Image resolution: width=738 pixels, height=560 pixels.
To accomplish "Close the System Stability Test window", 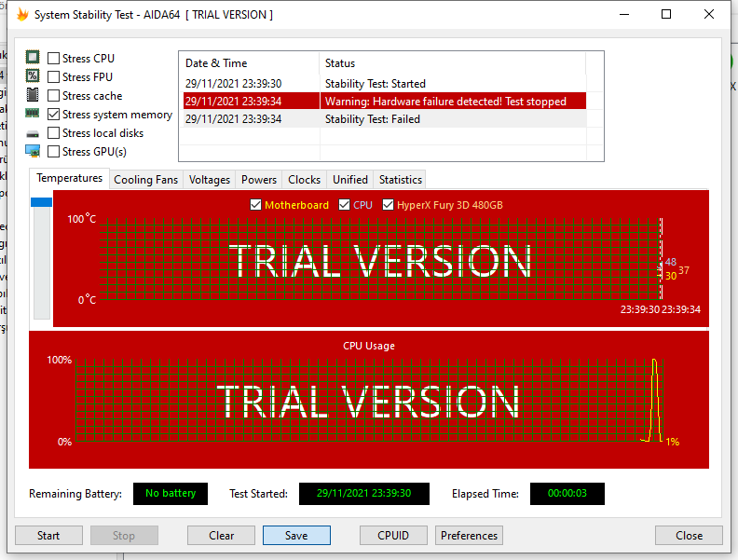I will 689,536.
